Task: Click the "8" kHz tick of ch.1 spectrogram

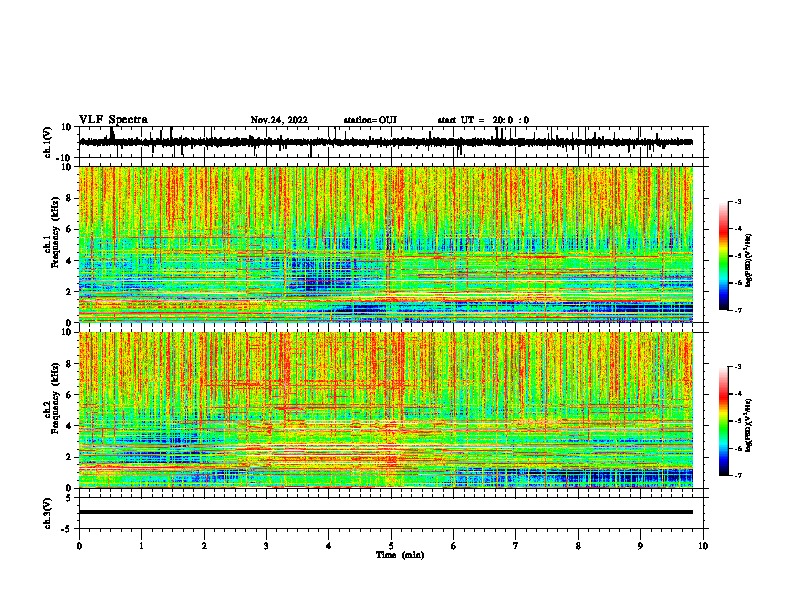Action: pyautogui.click(x=69, y=198)
